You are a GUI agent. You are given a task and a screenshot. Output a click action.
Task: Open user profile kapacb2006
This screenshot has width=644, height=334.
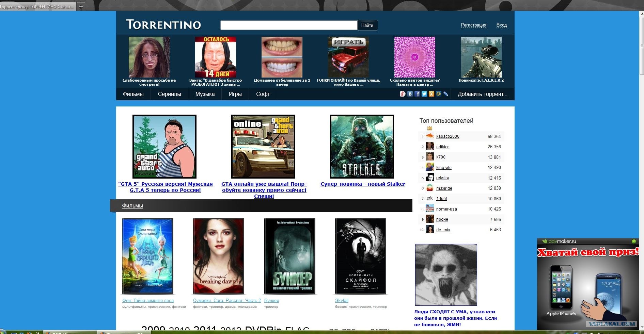point(447,136)
